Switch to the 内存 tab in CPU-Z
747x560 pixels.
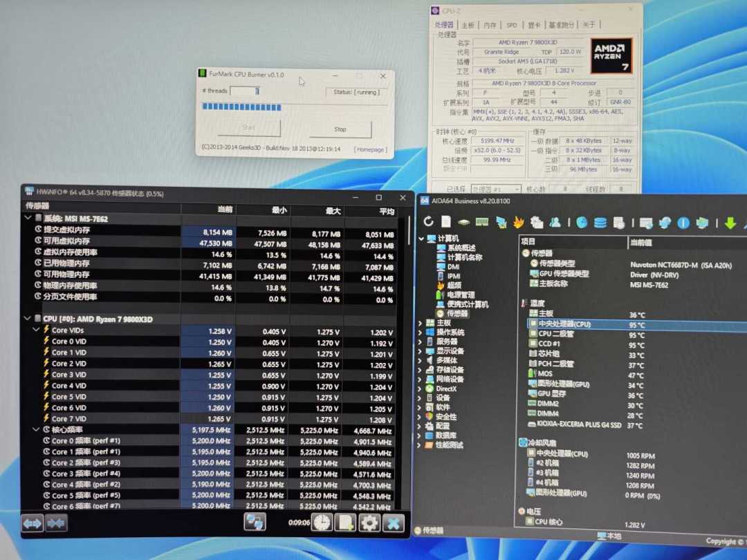point(490,26)
